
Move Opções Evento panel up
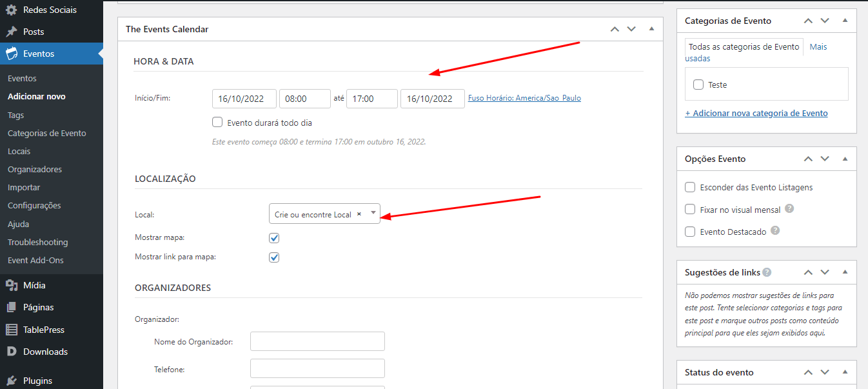[x=808, y=159]
